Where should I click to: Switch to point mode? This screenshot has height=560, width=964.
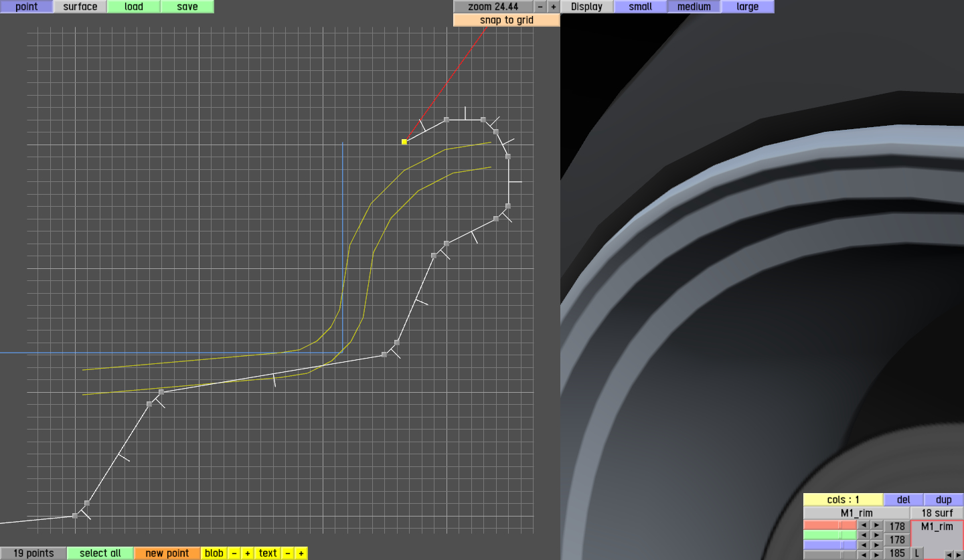tap(27, 7)
